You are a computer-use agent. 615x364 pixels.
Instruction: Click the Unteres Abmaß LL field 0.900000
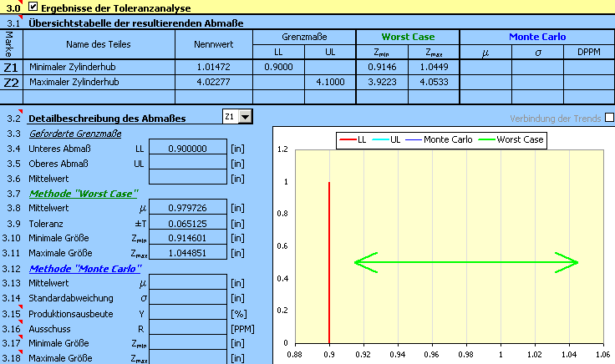pos(188,149)
